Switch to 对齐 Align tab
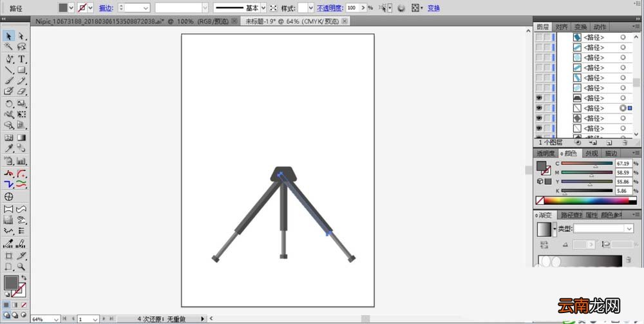644x324 pixels. point(562,26)
